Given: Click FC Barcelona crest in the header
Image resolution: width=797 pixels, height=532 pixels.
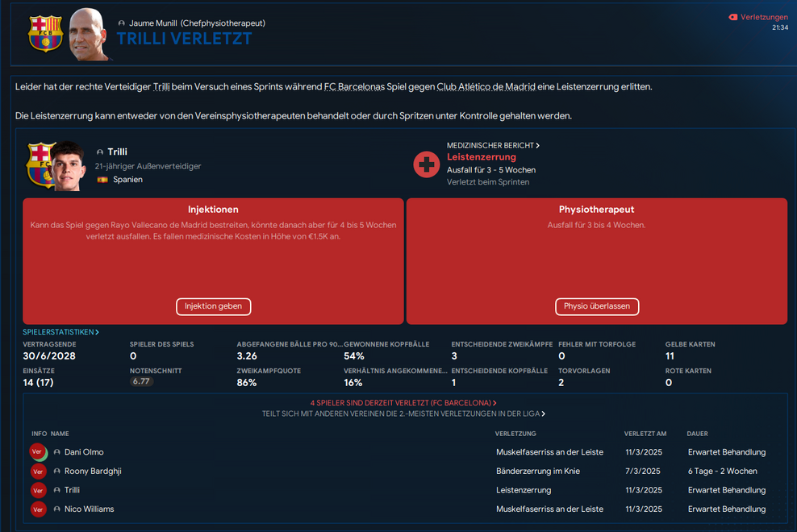Looking at the screenshot, I should pos(45,33).
